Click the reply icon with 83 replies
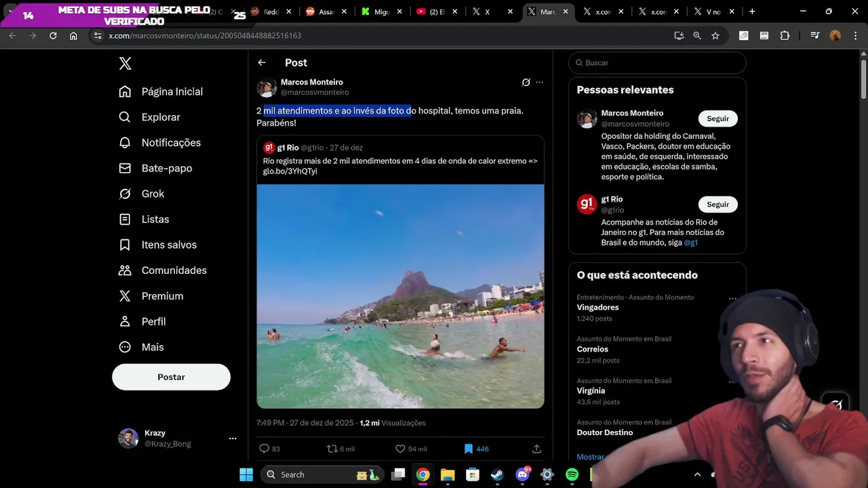 coord(264,449)
